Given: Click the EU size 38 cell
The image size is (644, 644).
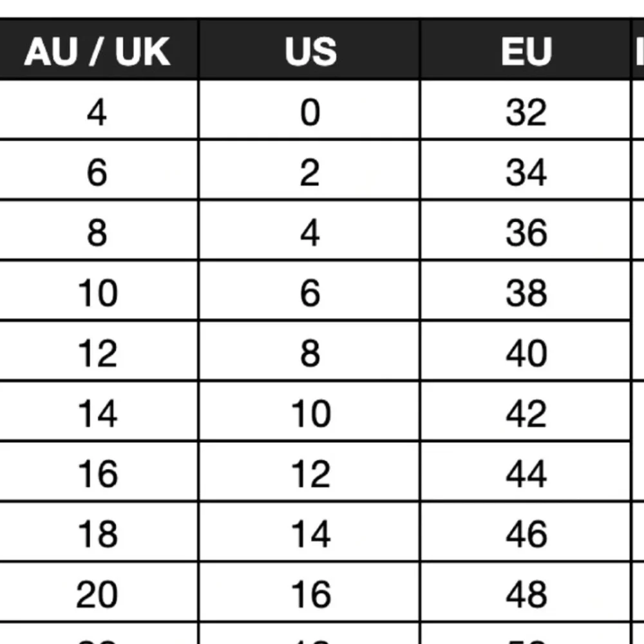Looking at the screenshot, I should tap(526, 290).
